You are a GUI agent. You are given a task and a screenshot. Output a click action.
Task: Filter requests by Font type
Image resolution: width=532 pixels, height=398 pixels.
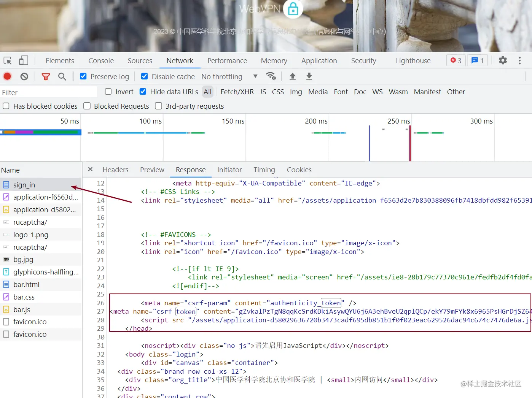click(x=341, y=92)
